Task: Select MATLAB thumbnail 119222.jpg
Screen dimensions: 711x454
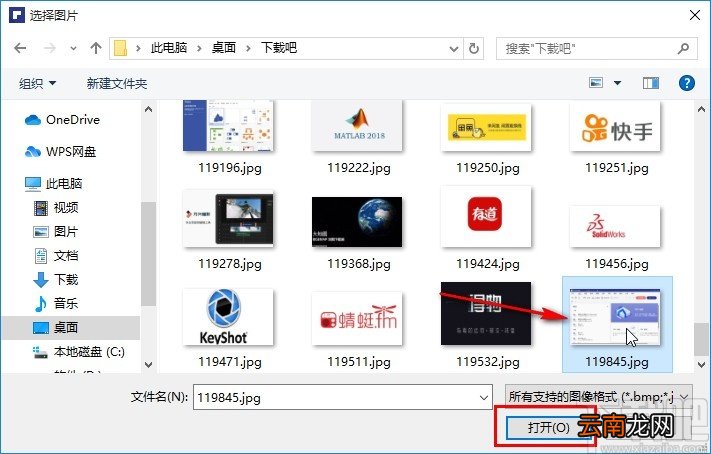Action: click(x=357, y=126)
